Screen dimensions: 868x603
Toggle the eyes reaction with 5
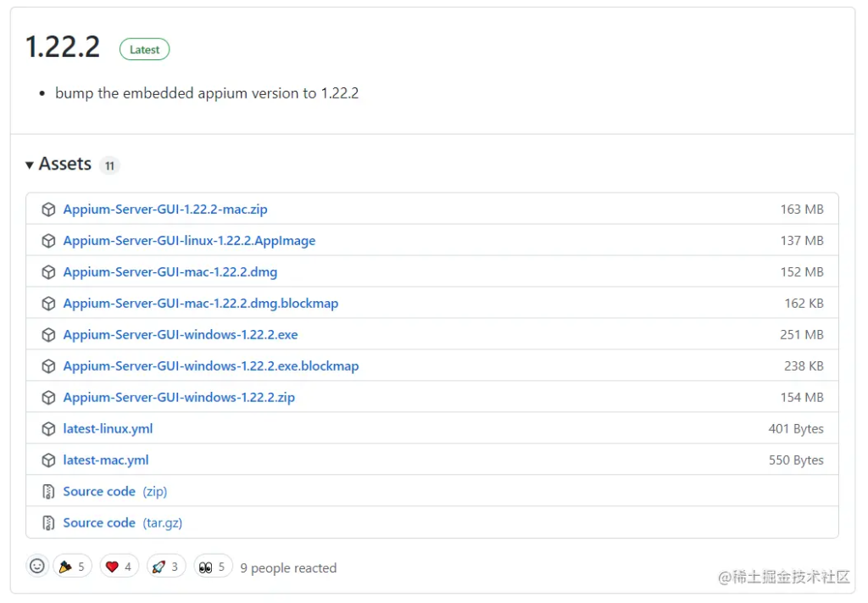click(213, 567)
